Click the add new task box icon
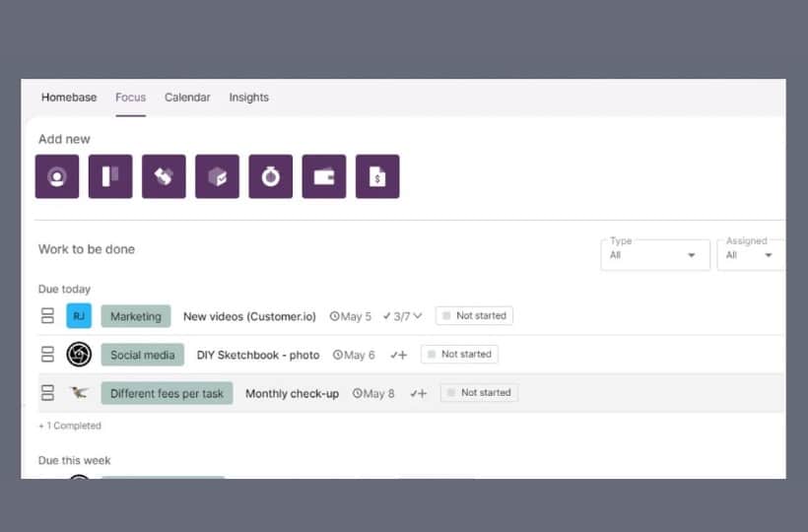The width and height of the screenshot is (808, 532). tap(217, 176)
